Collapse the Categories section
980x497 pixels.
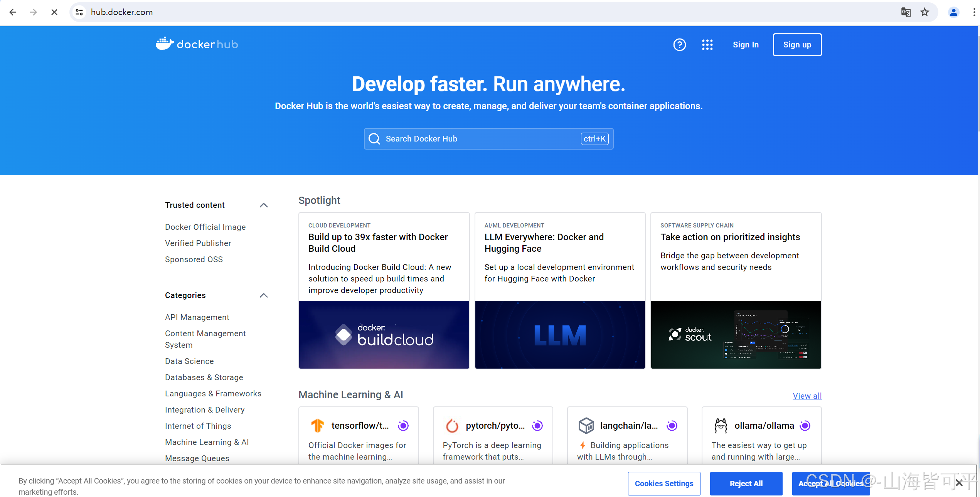(x=264, y=295)
